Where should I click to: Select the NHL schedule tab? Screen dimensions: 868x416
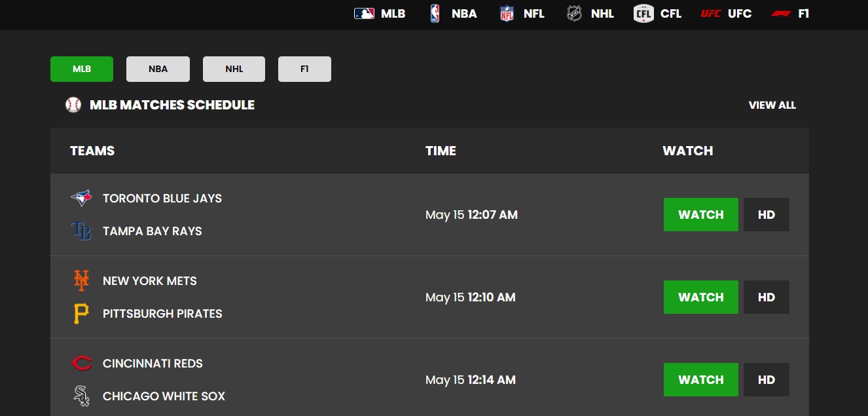pos(234,69)
